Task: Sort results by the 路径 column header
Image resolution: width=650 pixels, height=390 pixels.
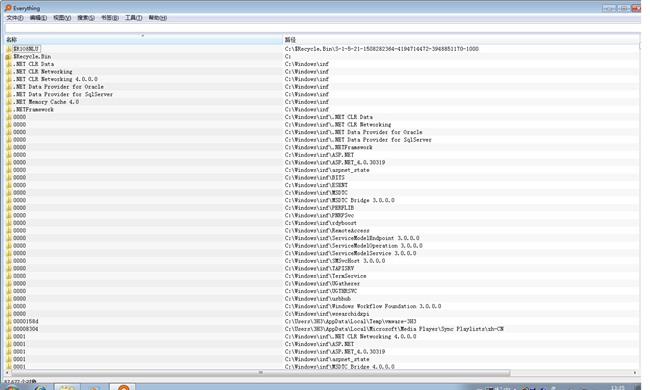Action: [x=461, y=40]
